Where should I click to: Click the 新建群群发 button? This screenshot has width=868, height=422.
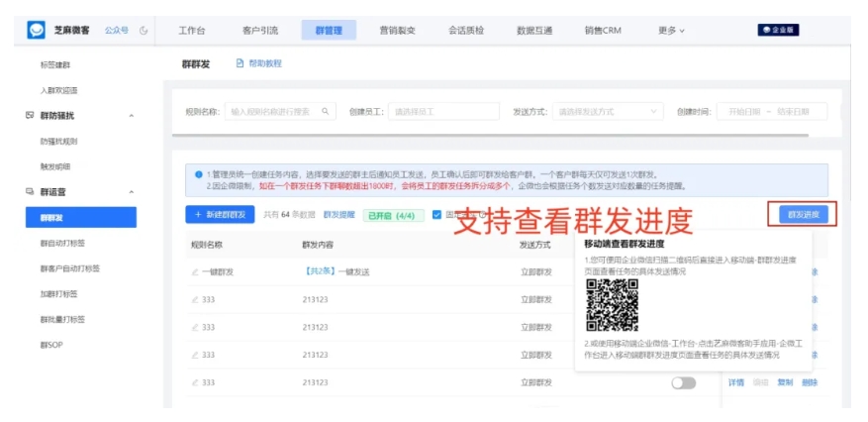click(x=220, y=214)
